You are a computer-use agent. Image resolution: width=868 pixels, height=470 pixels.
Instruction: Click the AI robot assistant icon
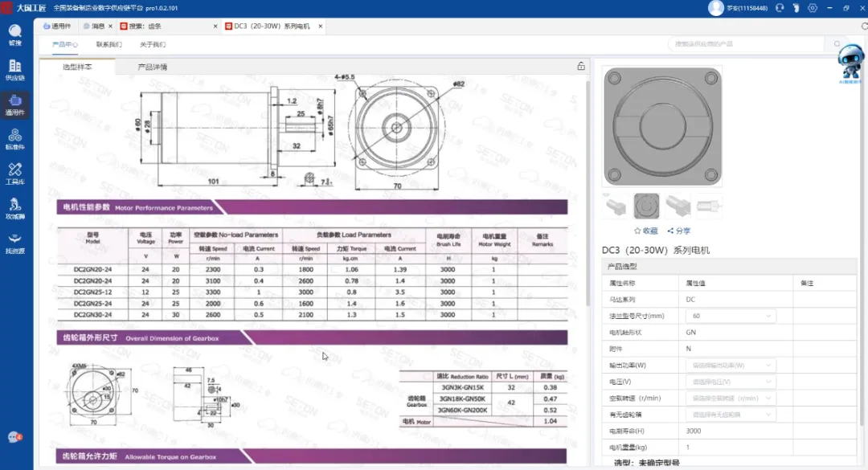[x=850, y=63]
